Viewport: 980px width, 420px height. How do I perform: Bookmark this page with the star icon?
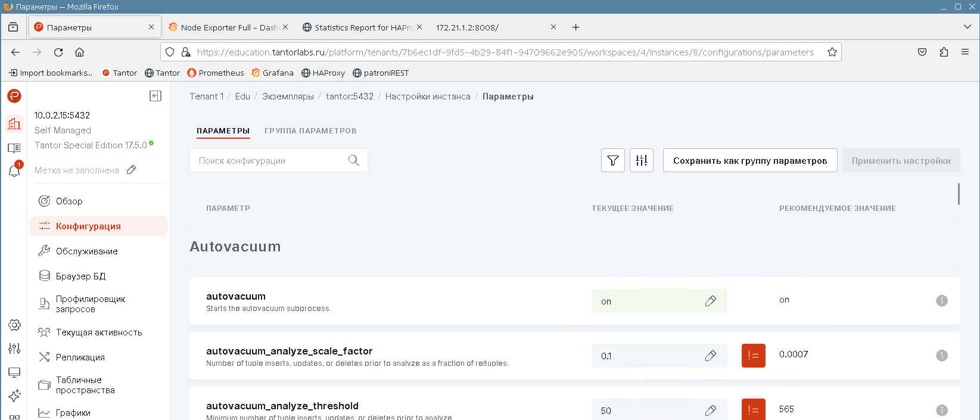tap(832, 52)
